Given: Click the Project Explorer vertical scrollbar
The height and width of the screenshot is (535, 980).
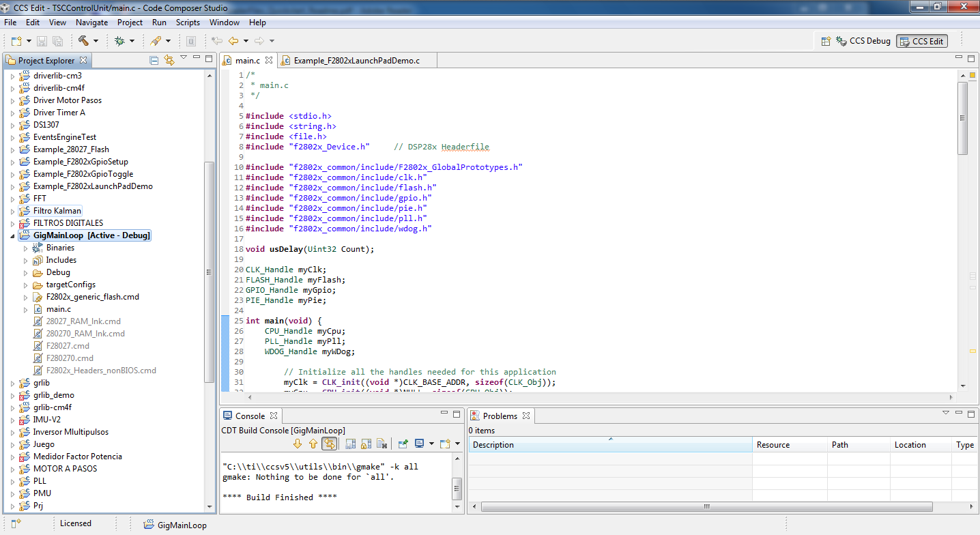Looking at the screenshot, I should point(210,273).
